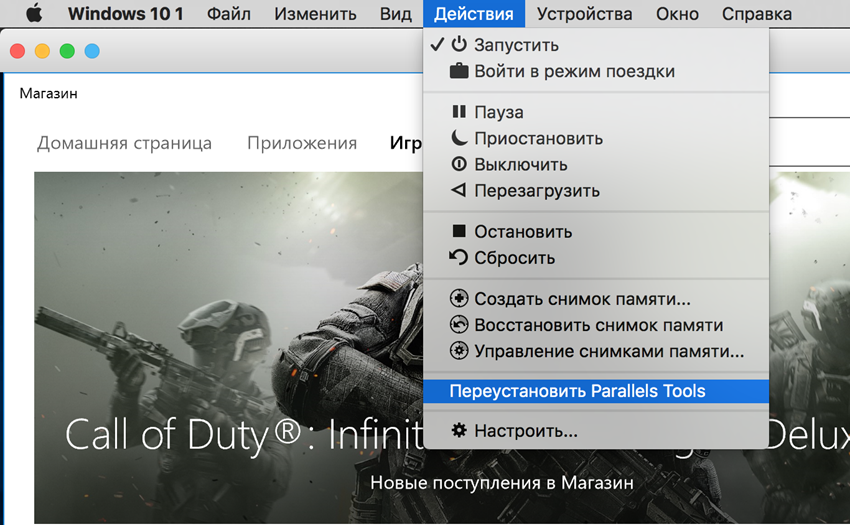Switch to the Приложения store tab
The image size is (850, 525).
pos(302,143)
